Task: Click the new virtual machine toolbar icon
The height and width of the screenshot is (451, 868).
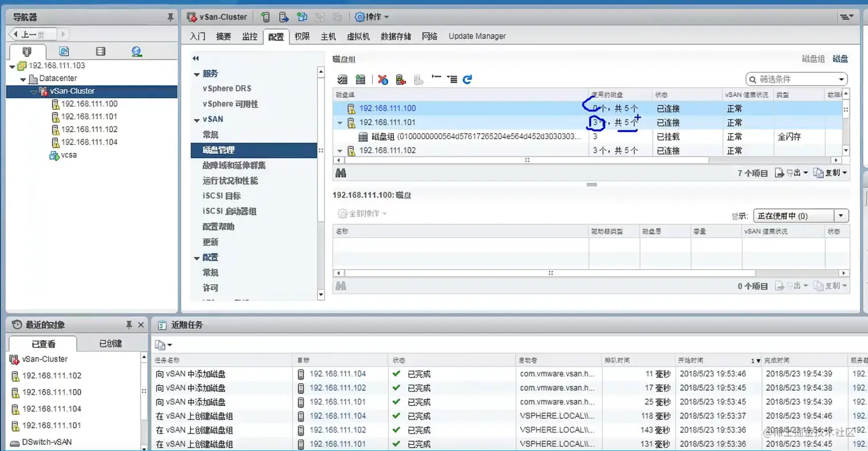Action: click(301, 17)
